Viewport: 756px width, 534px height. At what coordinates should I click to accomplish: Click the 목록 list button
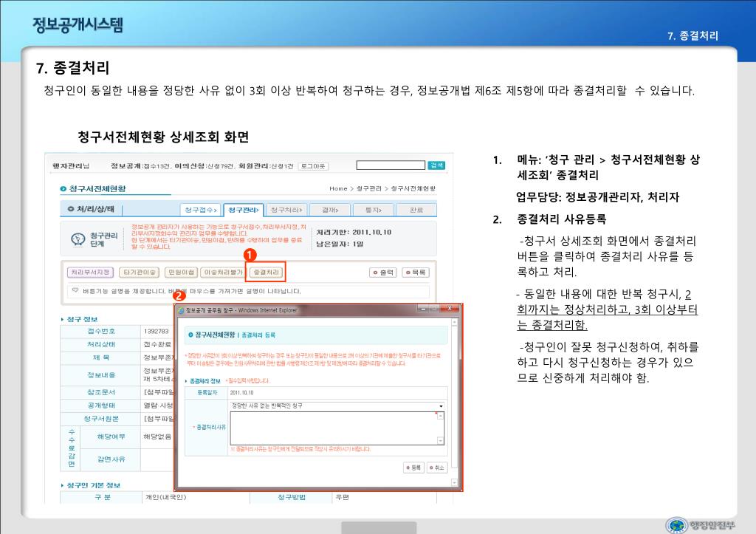click(416, 273)
